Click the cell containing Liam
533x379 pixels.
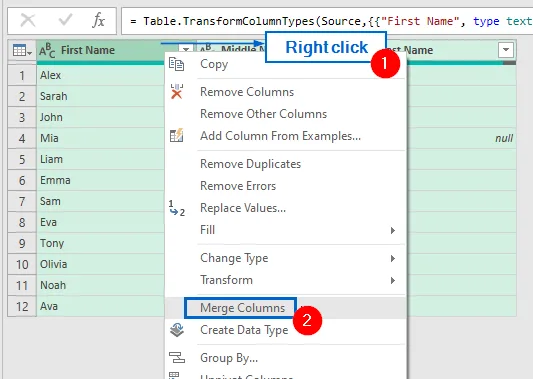point(101,159)
